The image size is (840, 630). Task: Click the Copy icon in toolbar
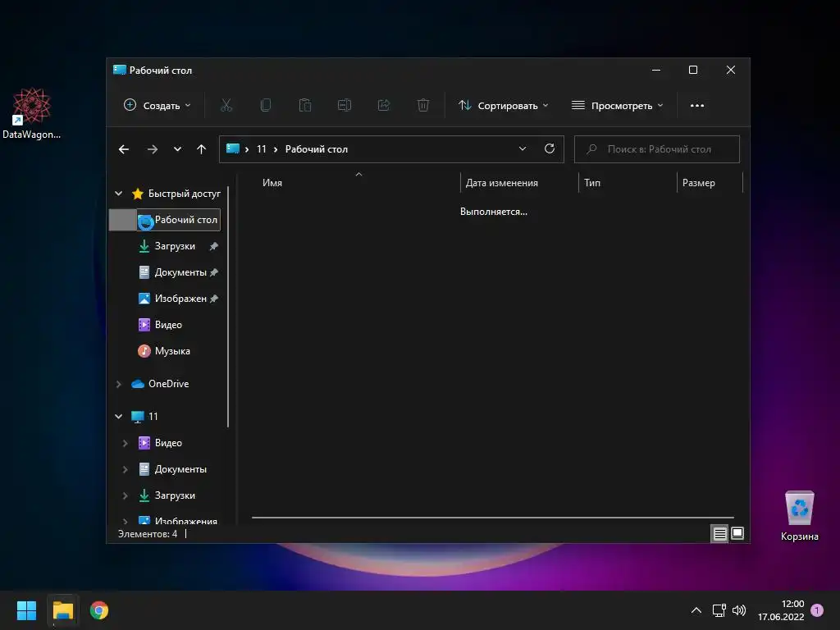tap(266, 106)
